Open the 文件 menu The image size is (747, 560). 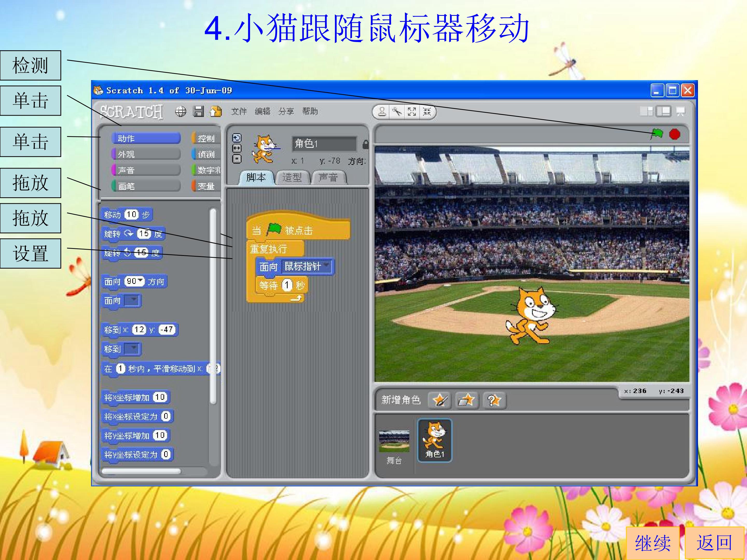pyautogui.click(x=239, y=111)
